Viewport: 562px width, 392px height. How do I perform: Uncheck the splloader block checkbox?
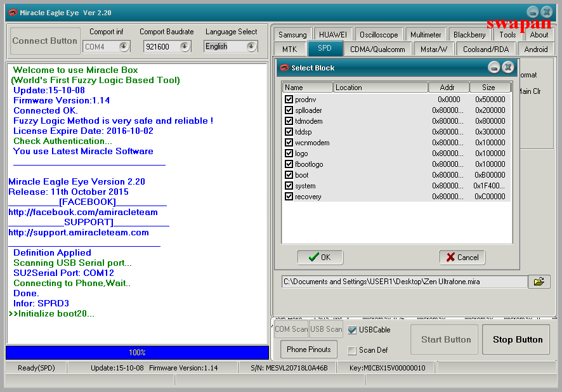tap(289, 110)
